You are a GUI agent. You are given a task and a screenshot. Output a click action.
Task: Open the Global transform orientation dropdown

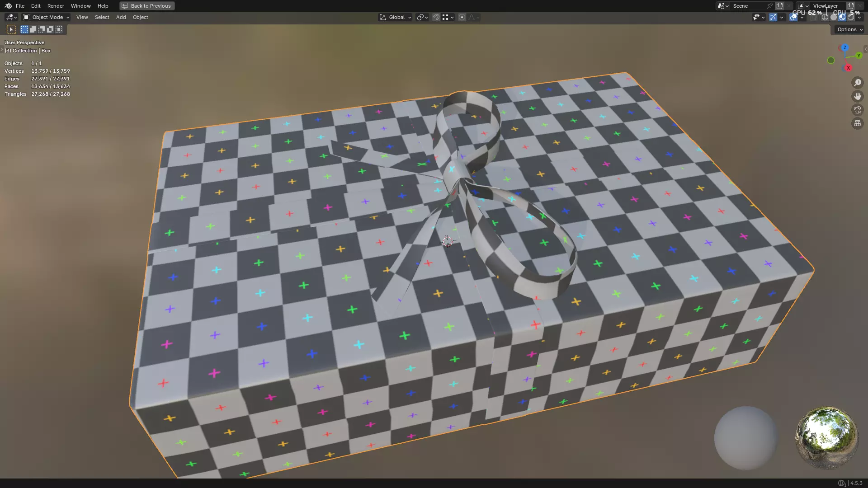pos(395,17)
